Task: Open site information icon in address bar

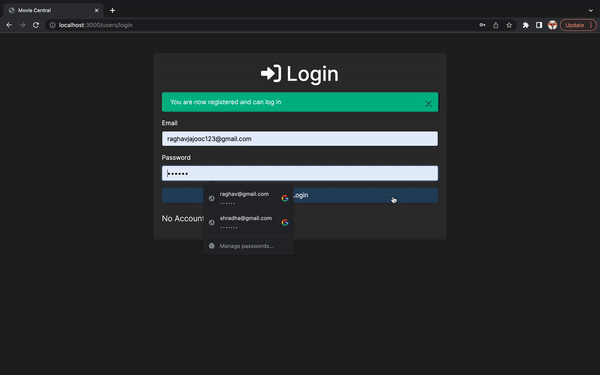Action: point(52,25)
